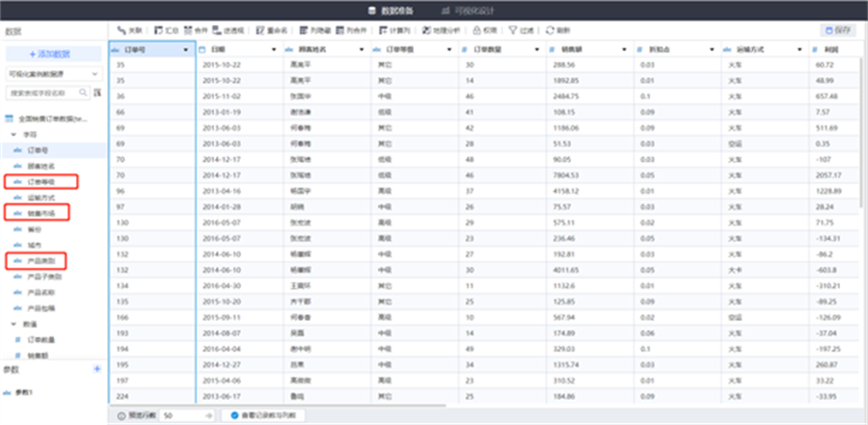
Task: Collapse the 字段 tree group
Action: coord(14,135)
